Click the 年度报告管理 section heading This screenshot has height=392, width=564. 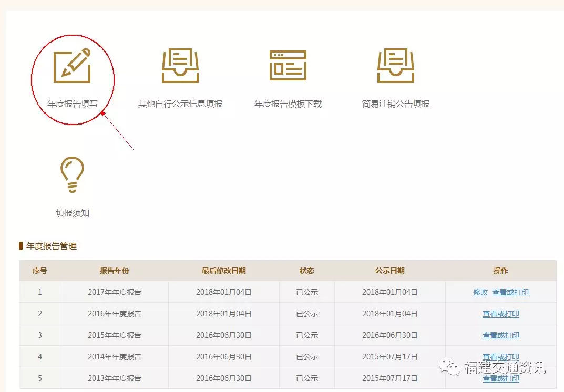pos(52,246)
